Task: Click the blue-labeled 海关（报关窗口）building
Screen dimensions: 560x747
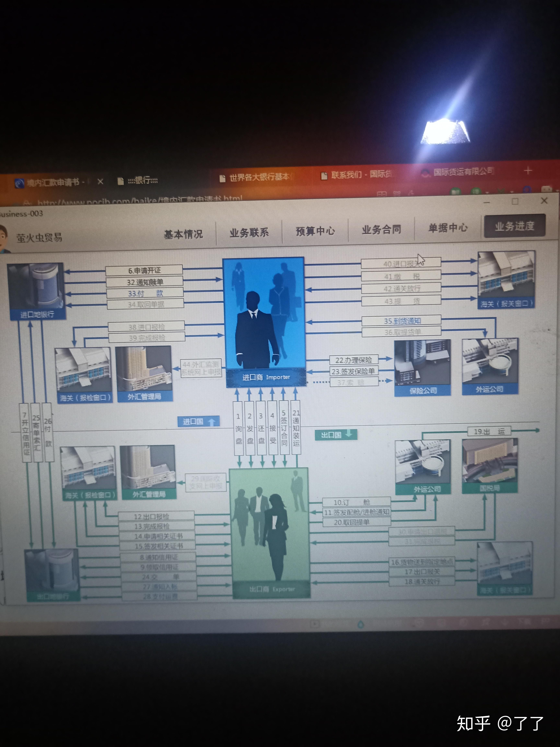Action: point(506,280)
